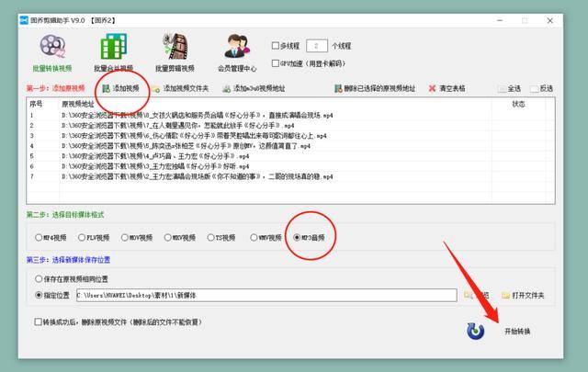588x372 pixels.
Task: Open the 会员管理中心 member center
Action: pos(236,52)
